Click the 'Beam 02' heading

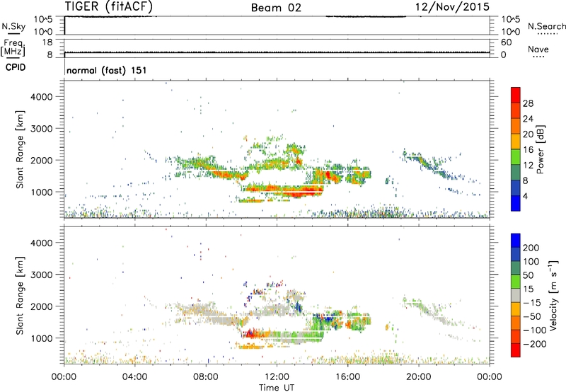(276, 8)
